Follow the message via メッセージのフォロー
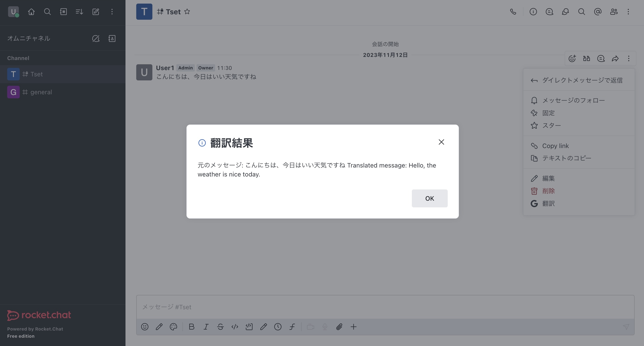Viewport: 644px width, 346px height. click(x=573, y=100)
